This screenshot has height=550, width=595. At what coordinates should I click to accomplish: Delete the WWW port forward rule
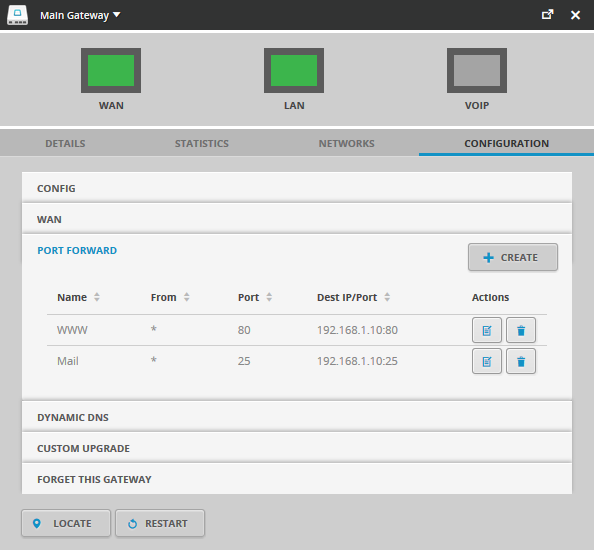click(x=521, y=330)
